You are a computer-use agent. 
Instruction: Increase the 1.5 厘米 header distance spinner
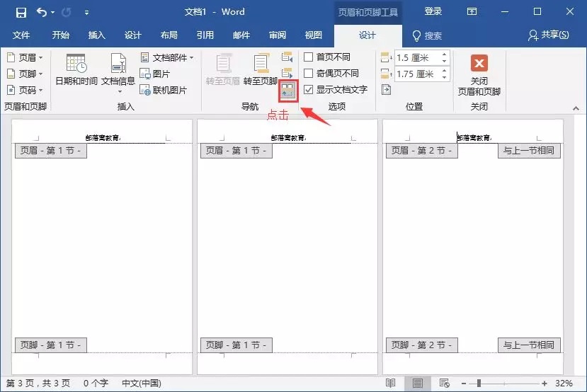[x=445, y=54]
